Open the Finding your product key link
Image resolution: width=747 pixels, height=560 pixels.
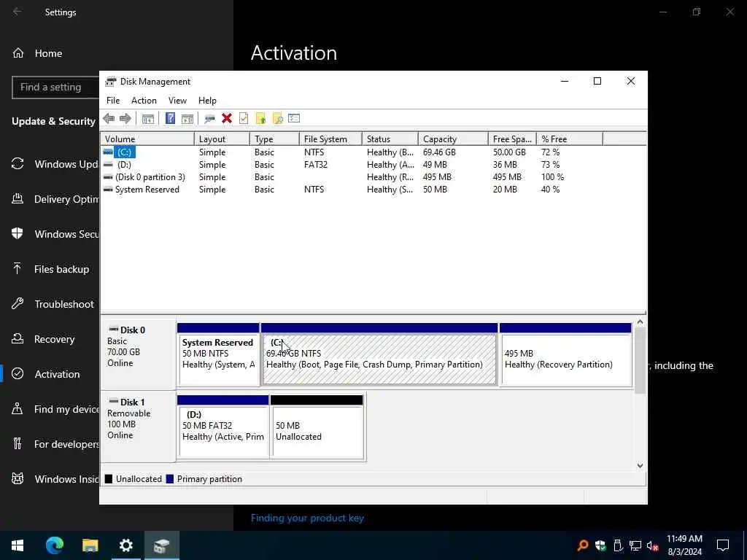coord(307,518)
